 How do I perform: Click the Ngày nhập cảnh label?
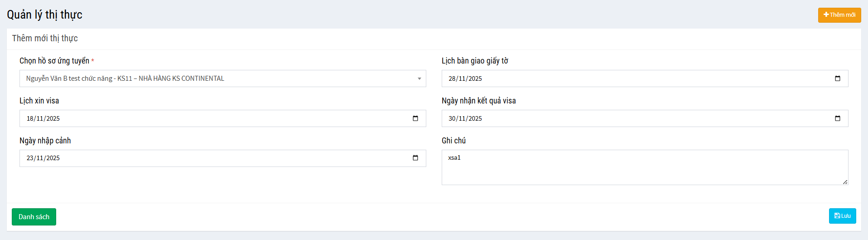pos(45,141)
